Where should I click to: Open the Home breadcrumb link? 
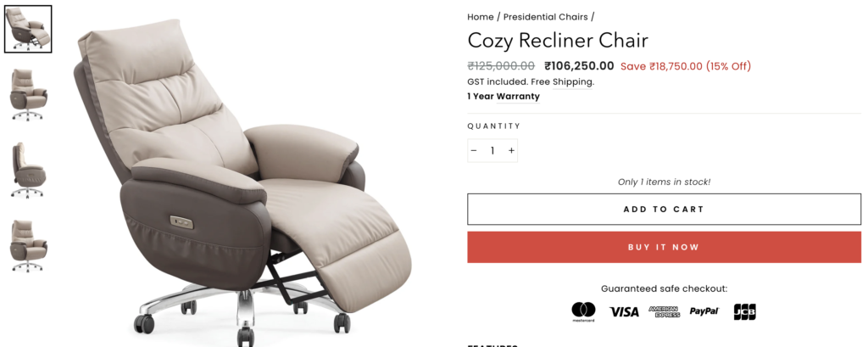click(481, 17)
